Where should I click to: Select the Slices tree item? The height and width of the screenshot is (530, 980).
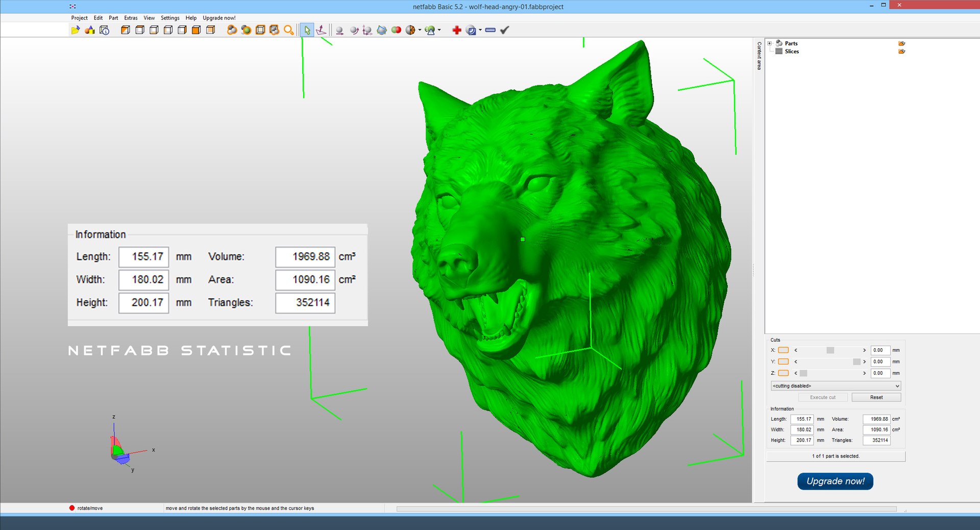pyautogui.click(x=792, y=51)
